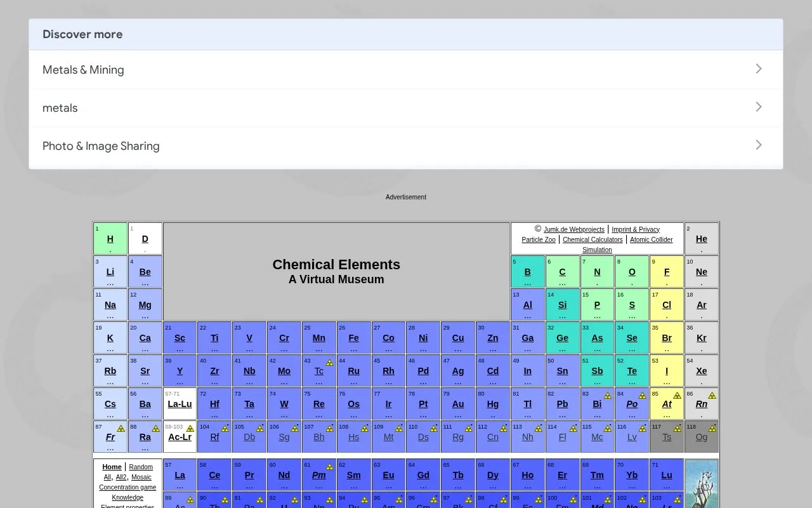Click the radioactive icon in the Ac-Lr cell
The width and height of the screenshot is (812, 508).
pyautogui.click(x=190, y=429)
